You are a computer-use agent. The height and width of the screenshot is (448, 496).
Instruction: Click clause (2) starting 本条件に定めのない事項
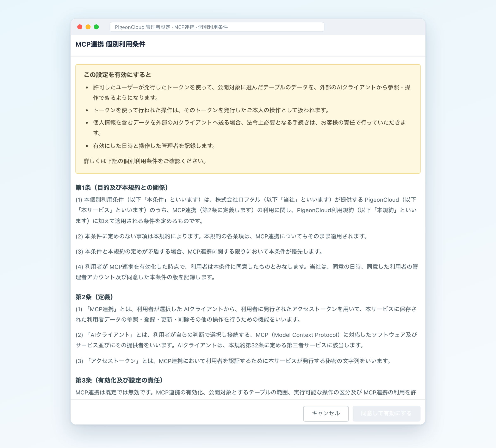tap(221, 236)
